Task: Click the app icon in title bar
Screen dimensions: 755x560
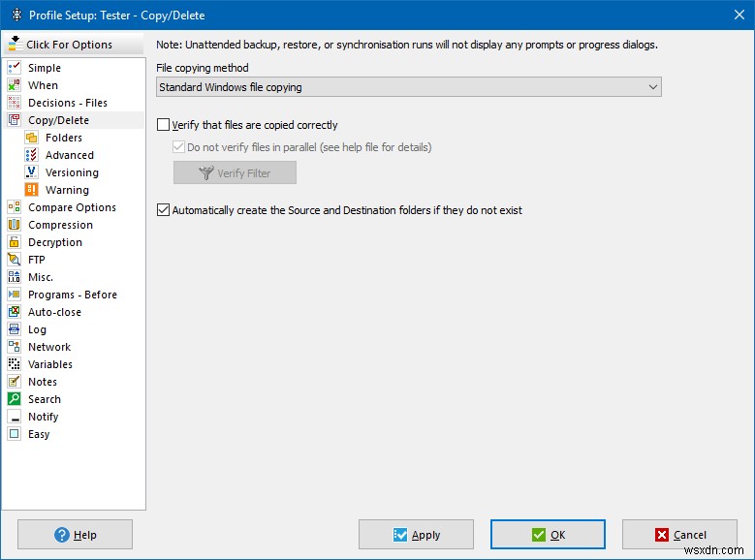Action: coord(16,15)
